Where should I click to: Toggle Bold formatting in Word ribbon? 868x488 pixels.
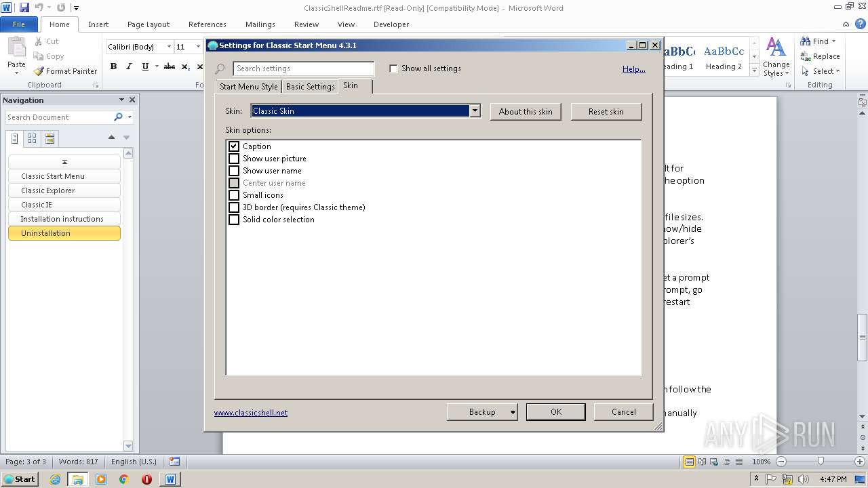(113, 66)
